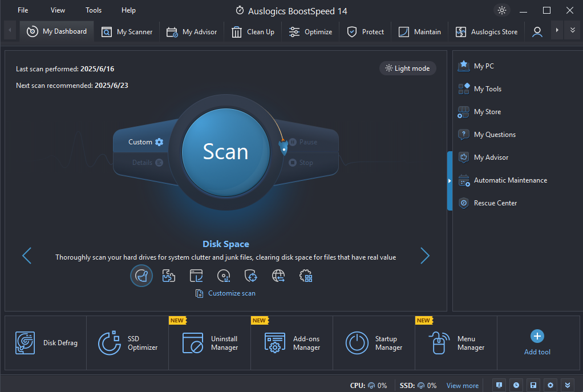Viewport: 583px width, 392px height.
Task: Go to previous scan category
Action: (27, 256)
